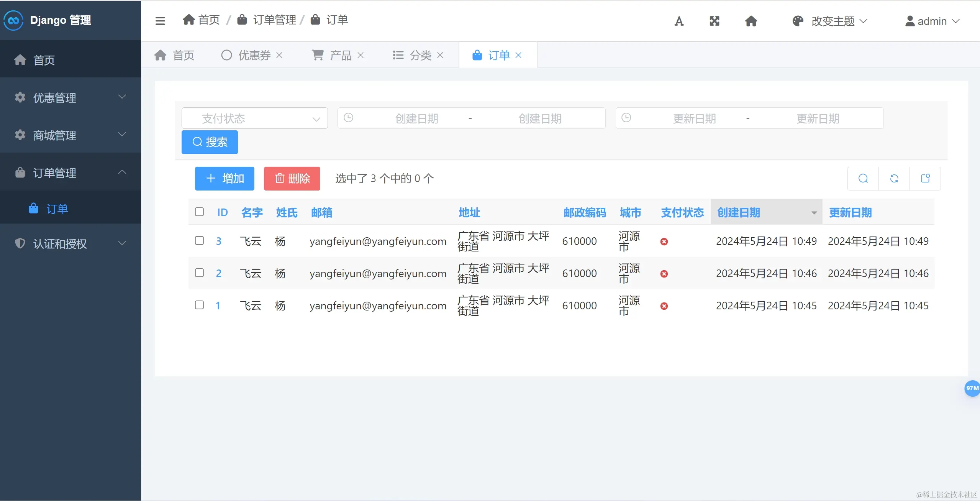Click the refresh icon above the table
The image size is (980, 501).
tap(894, 178)
